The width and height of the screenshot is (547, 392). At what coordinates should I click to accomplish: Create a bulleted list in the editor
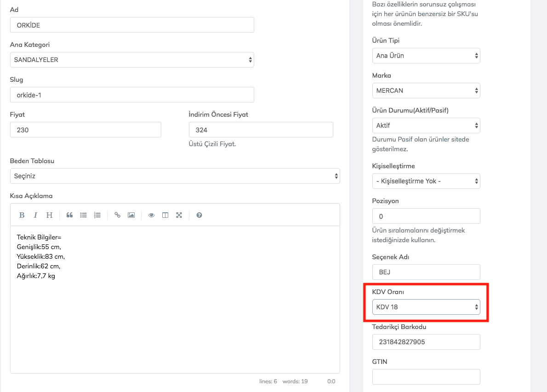(x=83, y=215)
